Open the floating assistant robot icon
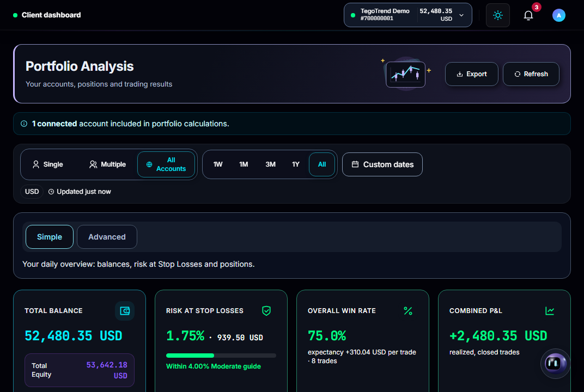584x392 pixels. (x=555, y=363)
